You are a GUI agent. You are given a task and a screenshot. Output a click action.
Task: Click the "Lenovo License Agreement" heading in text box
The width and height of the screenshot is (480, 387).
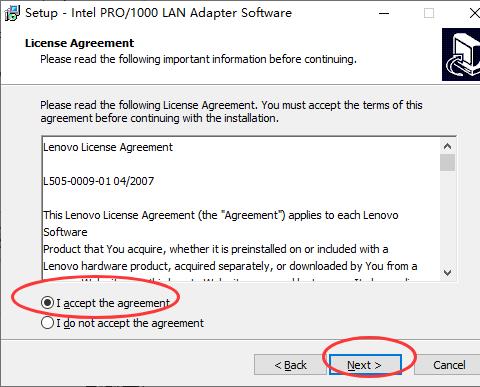click(x=108, y=147)
